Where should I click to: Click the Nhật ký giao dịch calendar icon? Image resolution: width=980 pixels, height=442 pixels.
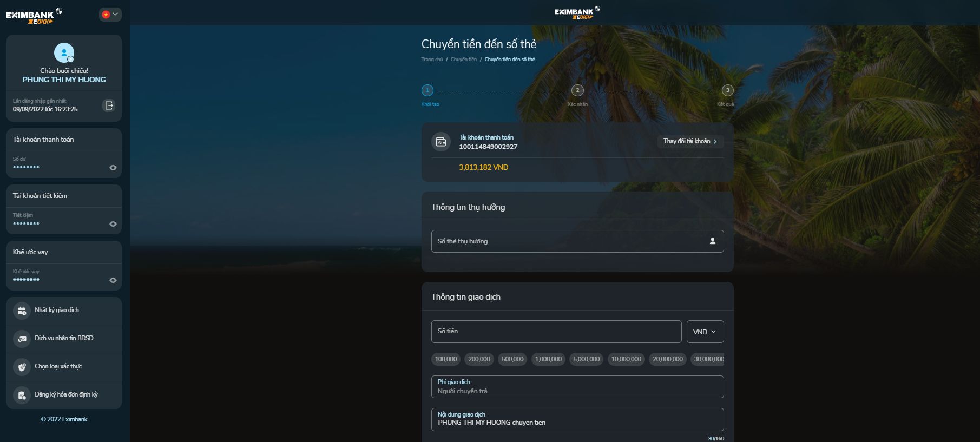pos(22,311)
